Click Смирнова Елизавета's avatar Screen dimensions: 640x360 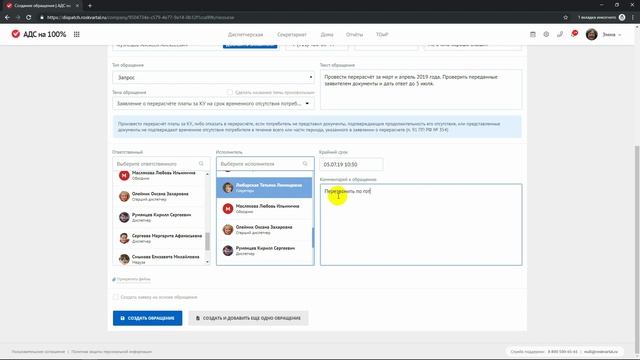point(124,259)
